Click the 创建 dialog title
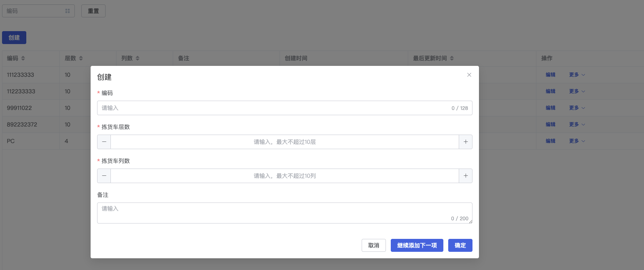644x270 pixels. (104, 77)
